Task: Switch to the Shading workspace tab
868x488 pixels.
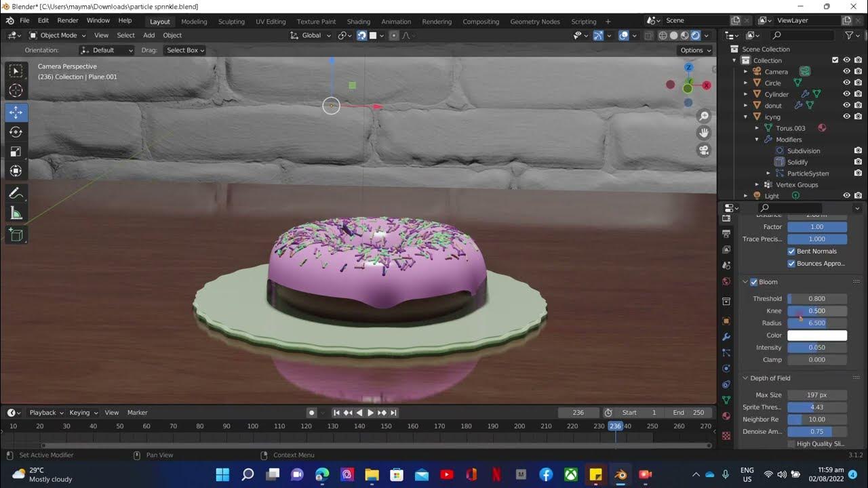Action: (358, 22)
